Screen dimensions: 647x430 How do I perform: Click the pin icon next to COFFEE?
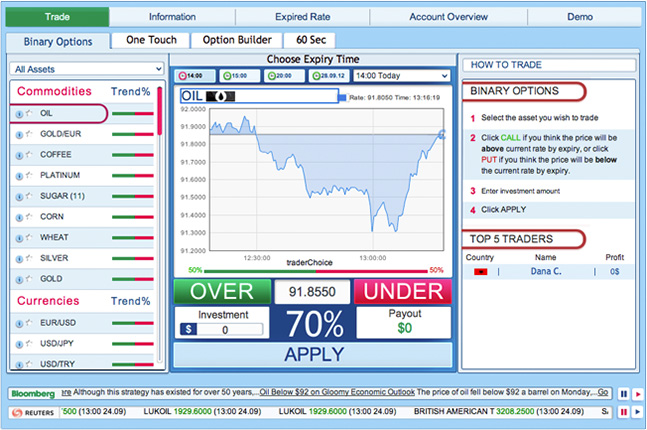point(28,154)
